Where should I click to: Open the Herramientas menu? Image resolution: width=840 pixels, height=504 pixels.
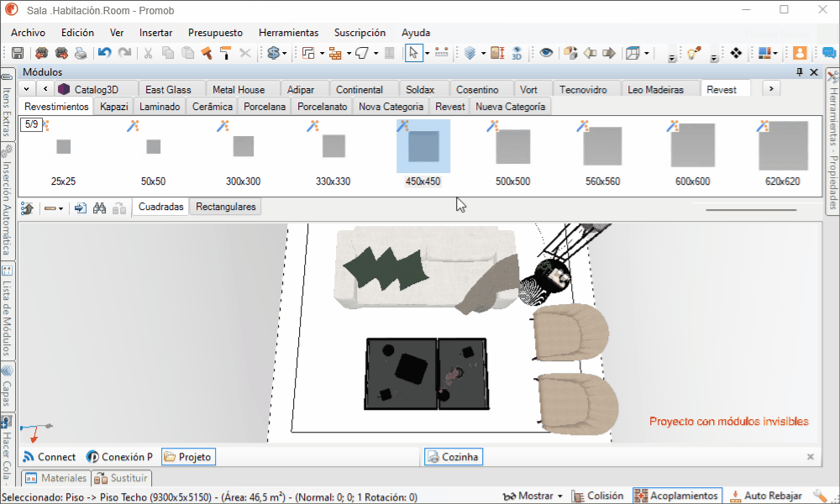[288, 33]
